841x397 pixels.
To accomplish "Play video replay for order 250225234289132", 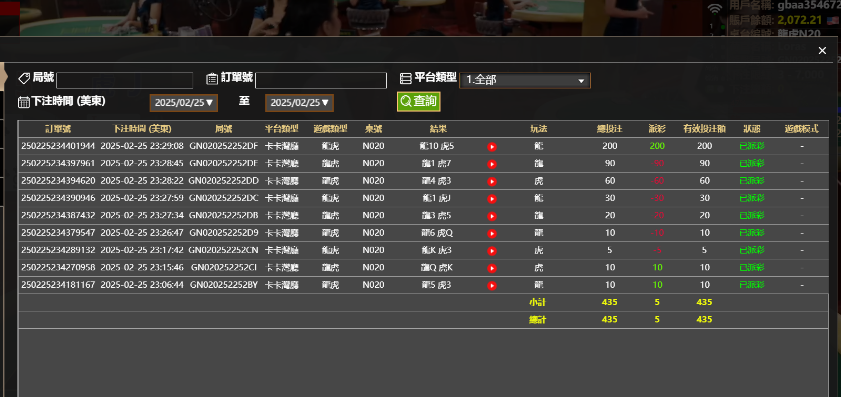I will [492, 251].
